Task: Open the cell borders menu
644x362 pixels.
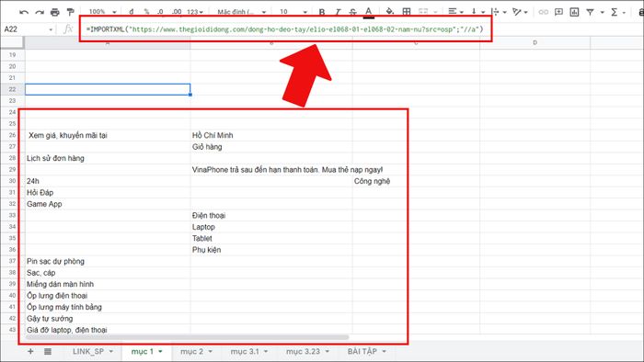Action: (x=407, y=12)
